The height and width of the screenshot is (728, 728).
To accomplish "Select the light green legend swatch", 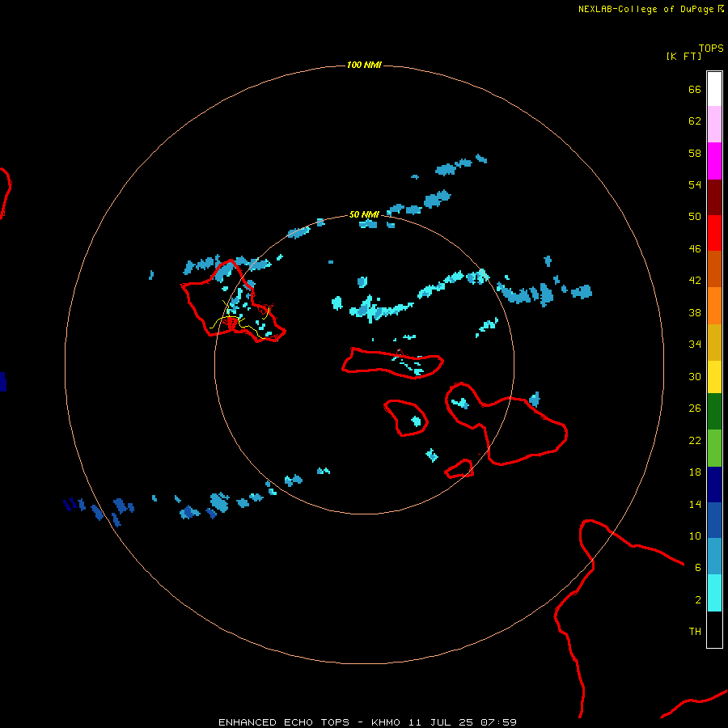I will (x=714, y=448).
